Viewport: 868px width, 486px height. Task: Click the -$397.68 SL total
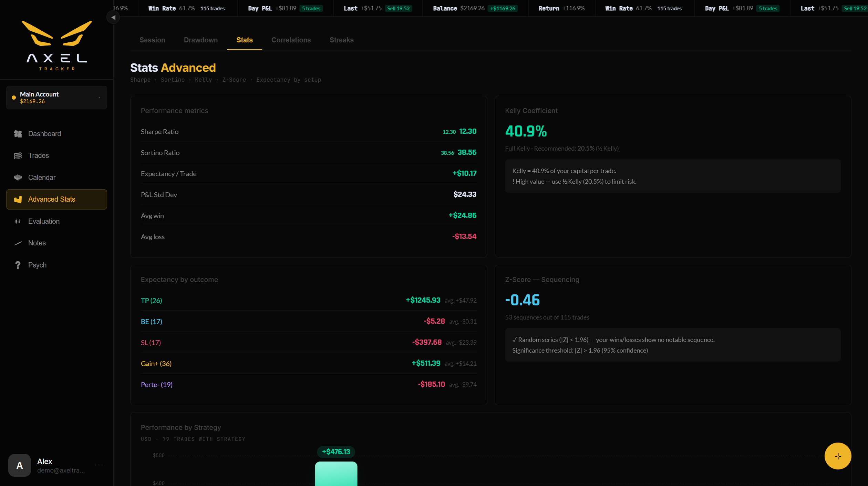click(x=427, y=342)
